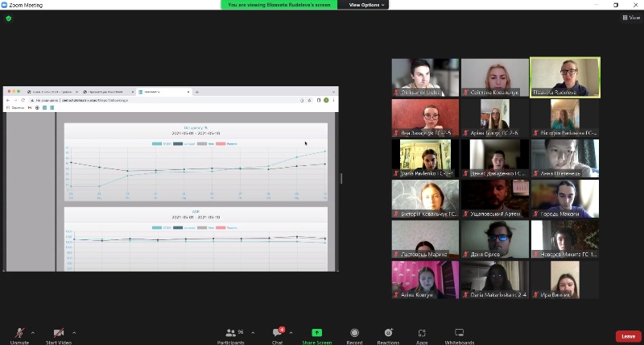Open audio options arrow beside Unmute
Screen dimensions: 644x345
pos(33,333)
